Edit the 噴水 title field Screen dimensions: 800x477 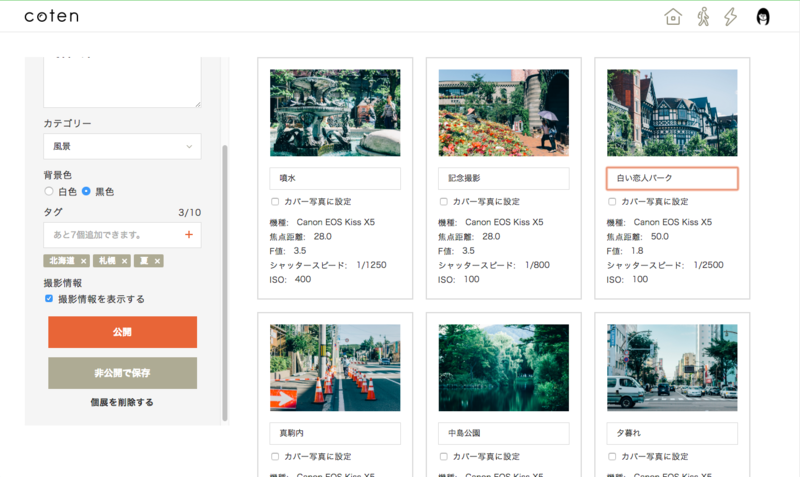coord(335,179)
